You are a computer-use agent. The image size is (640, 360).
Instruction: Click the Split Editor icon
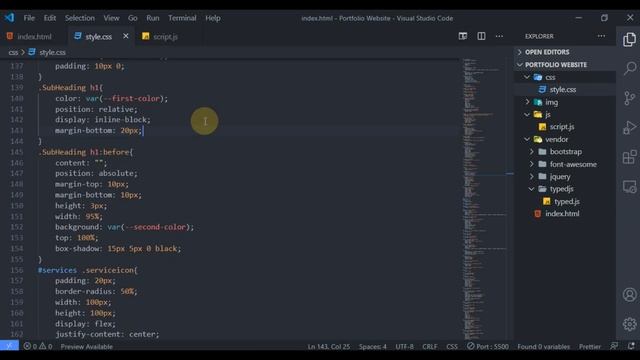pos(481,36)
